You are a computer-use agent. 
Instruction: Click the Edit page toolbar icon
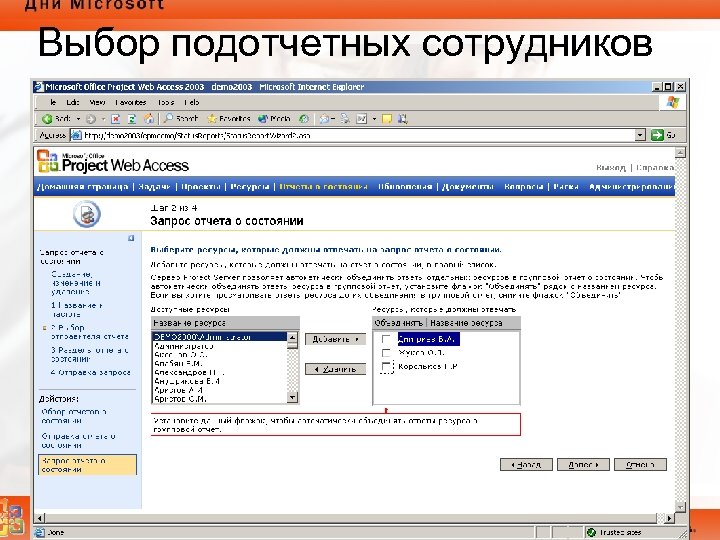pos(362,119)
